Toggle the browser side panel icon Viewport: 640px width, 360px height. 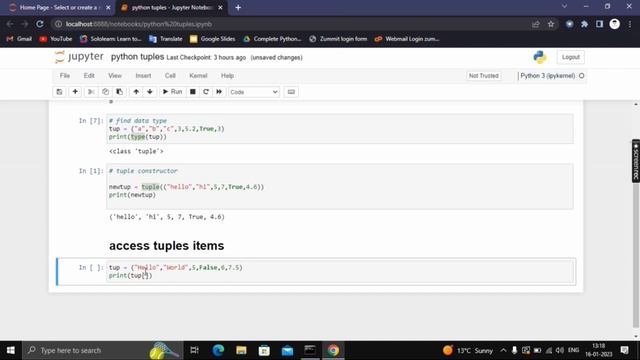click(x=599, y=24)
